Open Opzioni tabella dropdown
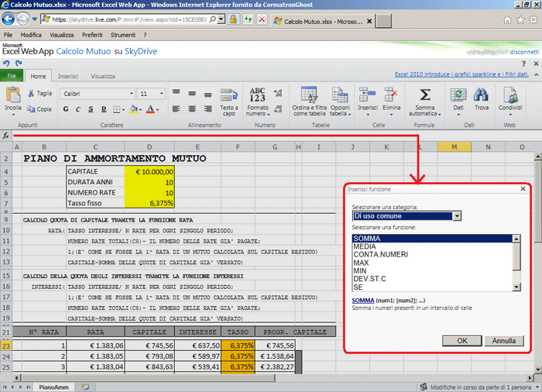Viewport: 542px width, 392px height. [x=340, y=101]
